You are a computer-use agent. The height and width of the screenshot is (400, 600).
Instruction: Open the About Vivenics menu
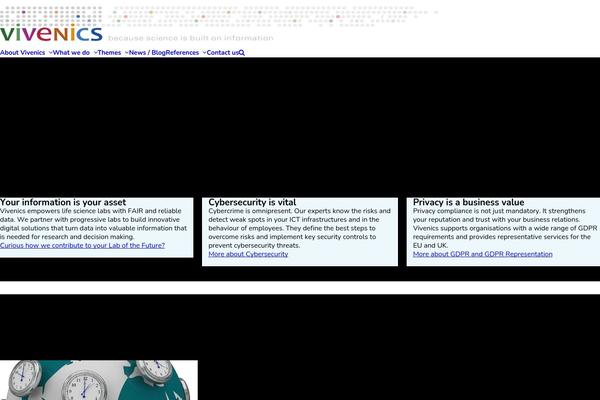coord(22,53)
